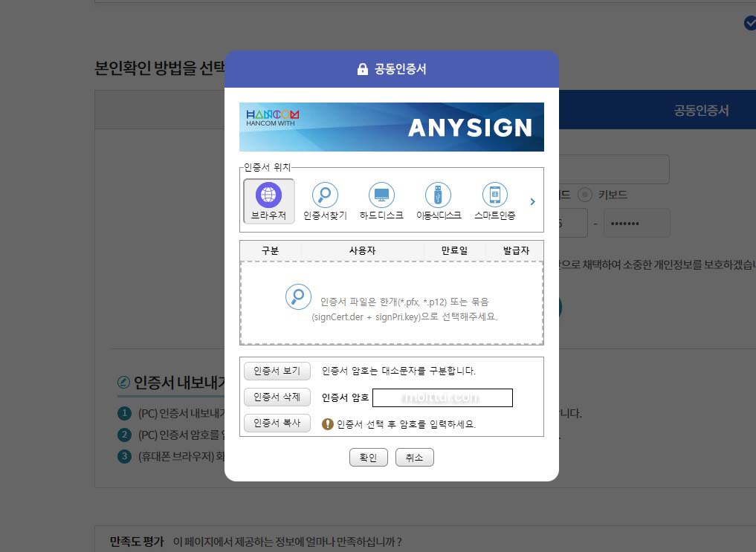Click the 인증서 삭제 button
The image size is (756, 552).
click(x=277, y=397)
